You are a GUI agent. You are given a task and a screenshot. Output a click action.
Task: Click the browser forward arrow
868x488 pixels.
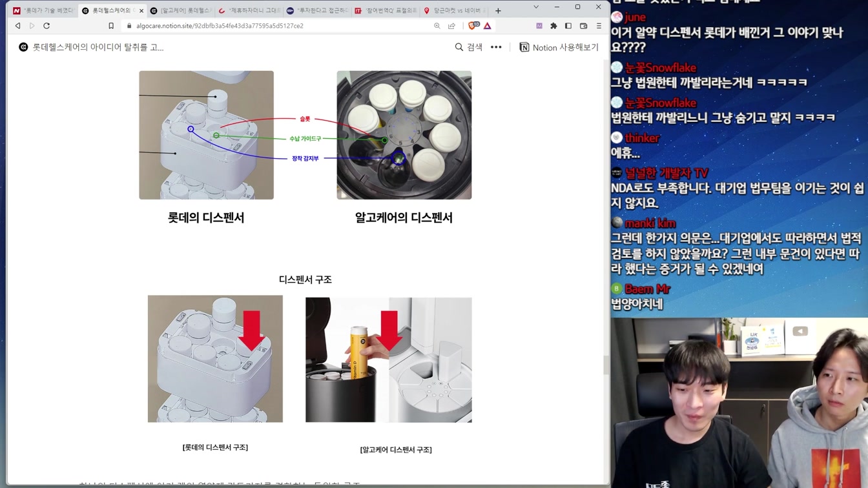click(32, 26)
